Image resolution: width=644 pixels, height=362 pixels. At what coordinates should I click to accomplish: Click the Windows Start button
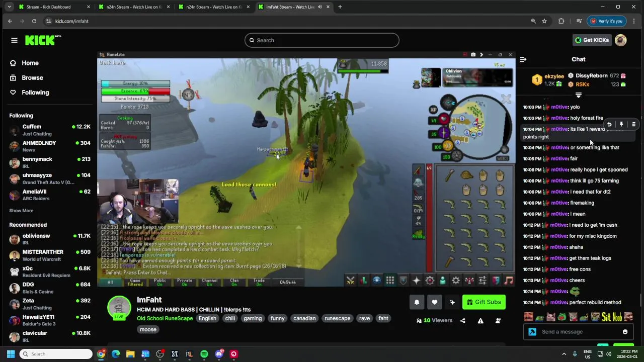[11, 354]
